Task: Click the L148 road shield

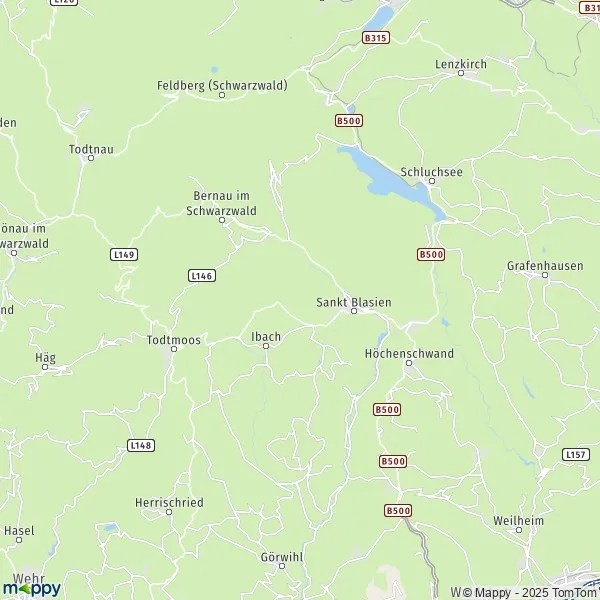Action: click(141, 445)
